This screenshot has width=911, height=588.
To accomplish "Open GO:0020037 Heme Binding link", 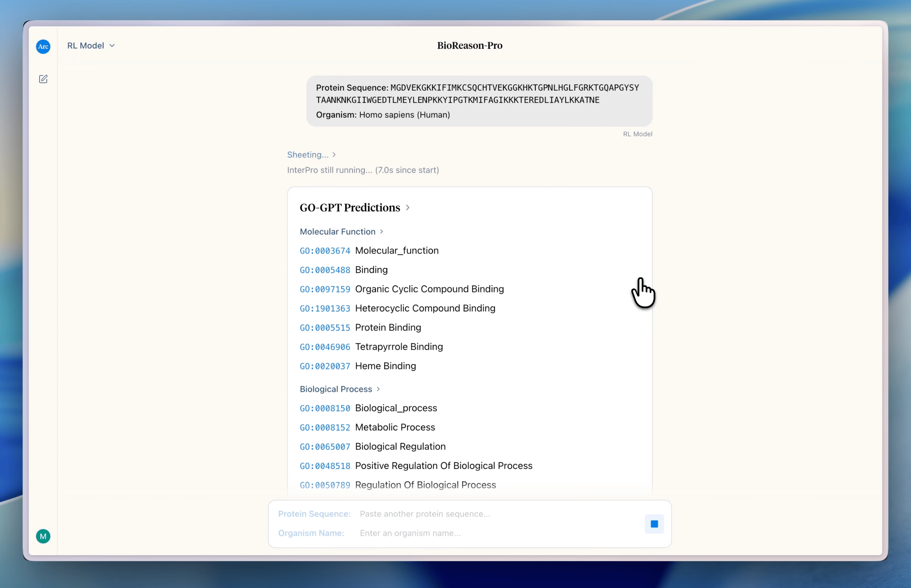I will pyautogui.click(x=325, y=366).
